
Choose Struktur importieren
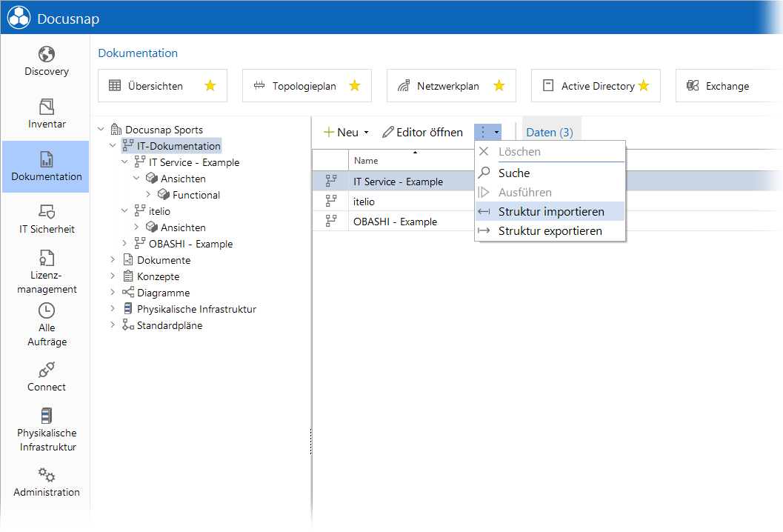coord(550,211)
